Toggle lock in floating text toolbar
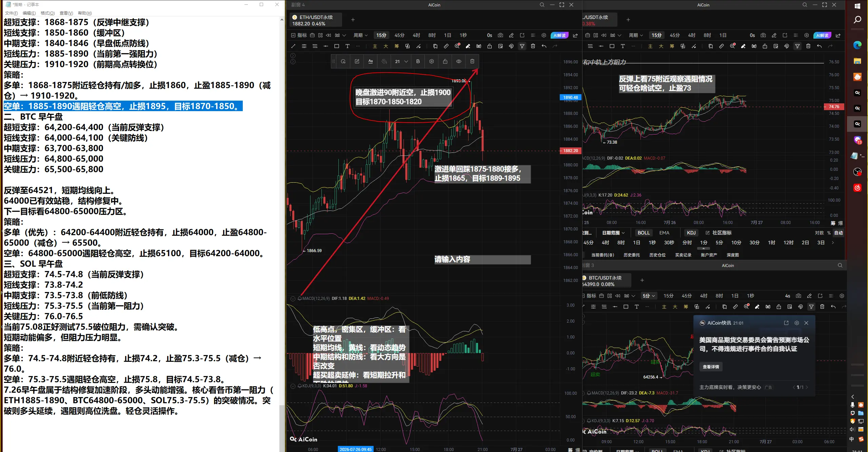868x452 pixels. 445,61
